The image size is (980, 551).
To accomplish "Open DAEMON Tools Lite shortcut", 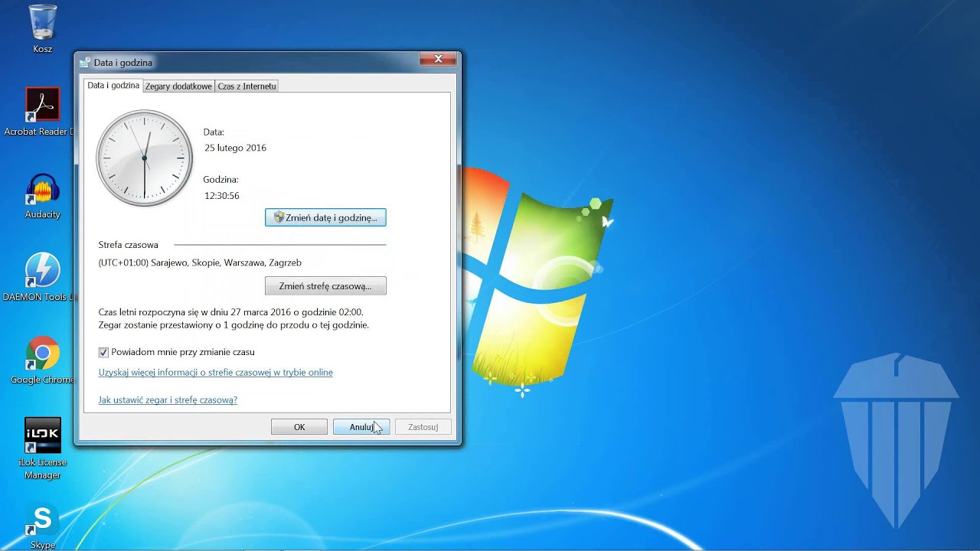I will (x=42, y=277).
